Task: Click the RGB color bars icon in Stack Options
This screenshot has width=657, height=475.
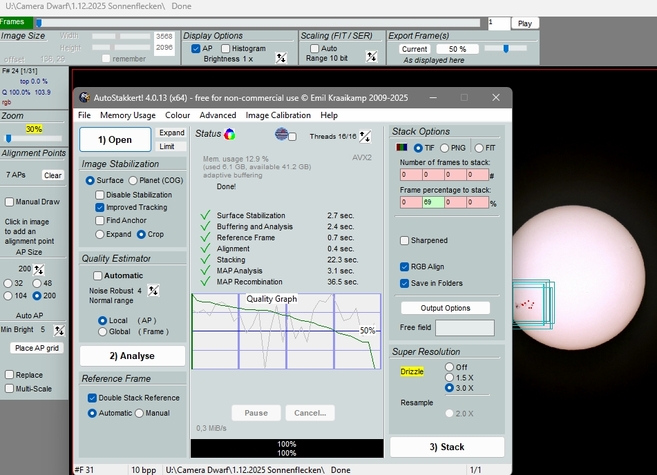Action: click(402, 148)
